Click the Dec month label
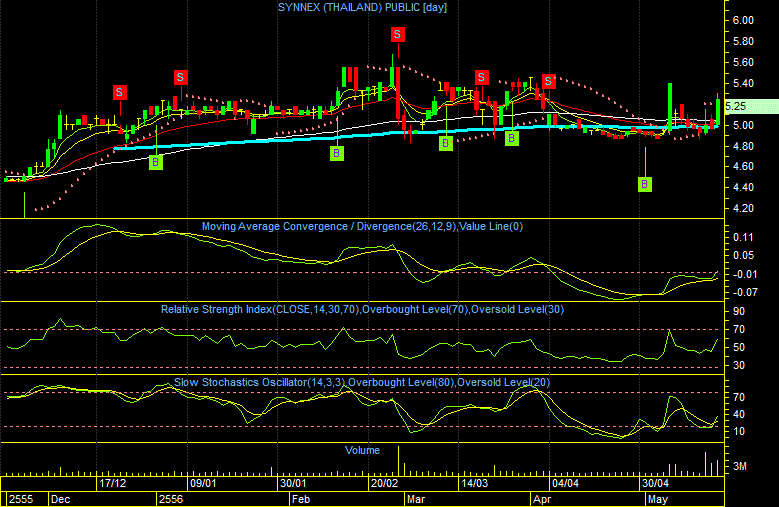Screen dimensions: 779x507 click(61, 499)
